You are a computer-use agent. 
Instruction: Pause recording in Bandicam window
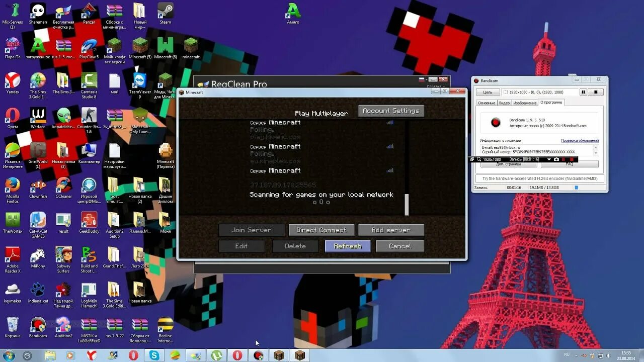[x=584, y=92]
